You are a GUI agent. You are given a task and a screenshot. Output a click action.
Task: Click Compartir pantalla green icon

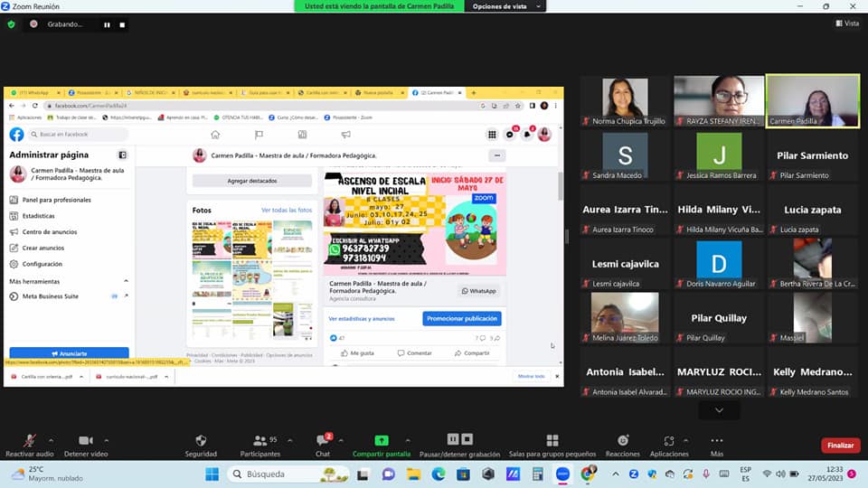pos(382,441)
